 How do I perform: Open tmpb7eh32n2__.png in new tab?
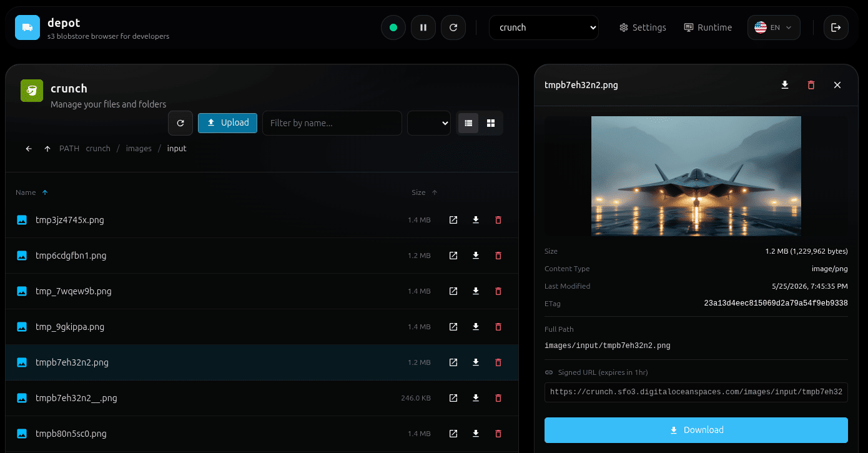(453, 398)
